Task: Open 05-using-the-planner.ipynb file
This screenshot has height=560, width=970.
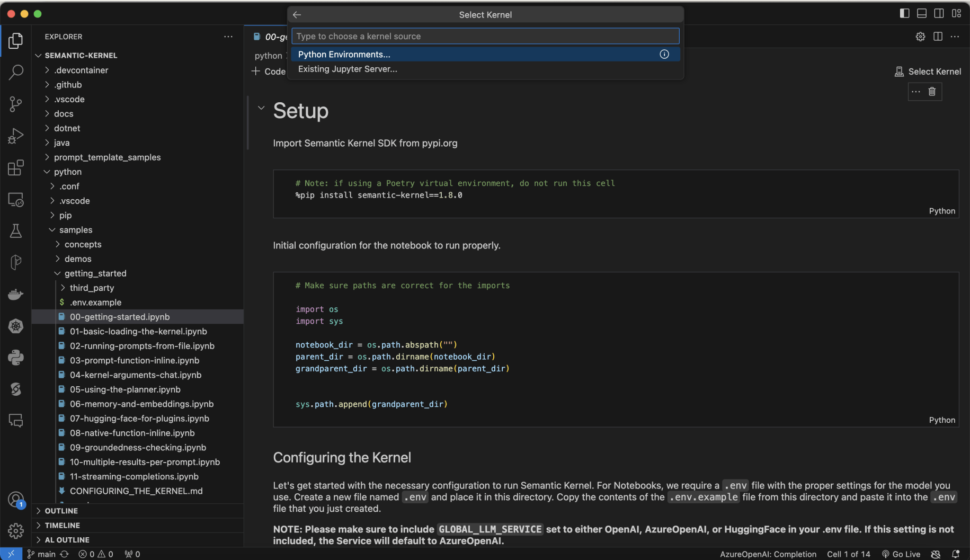Action: point(125,389)
